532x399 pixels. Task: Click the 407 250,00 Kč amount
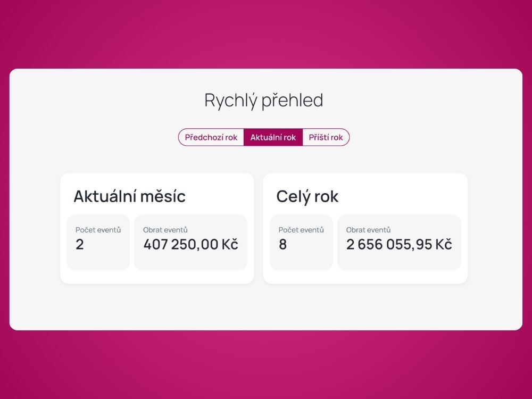[x=190, y=245]
